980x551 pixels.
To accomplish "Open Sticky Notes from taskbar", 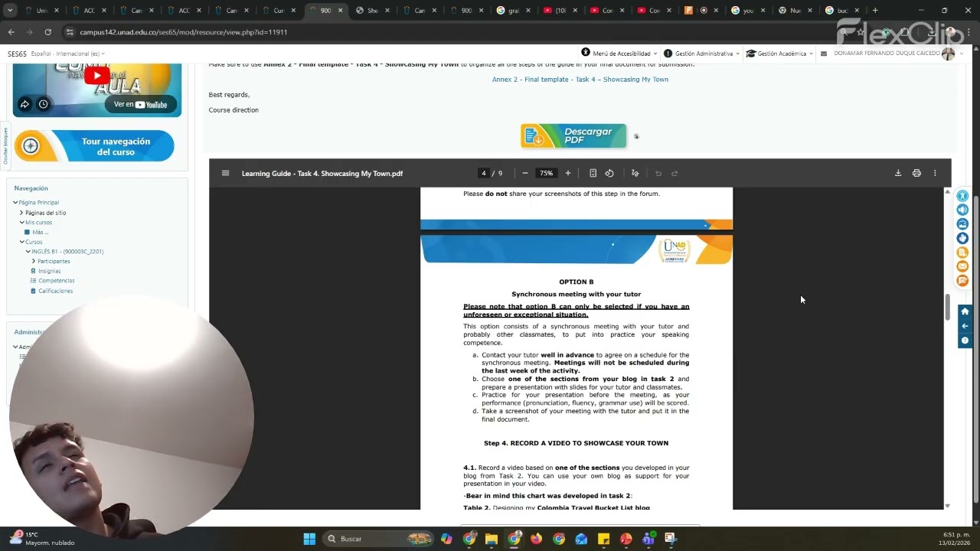I will click(603, 539).
